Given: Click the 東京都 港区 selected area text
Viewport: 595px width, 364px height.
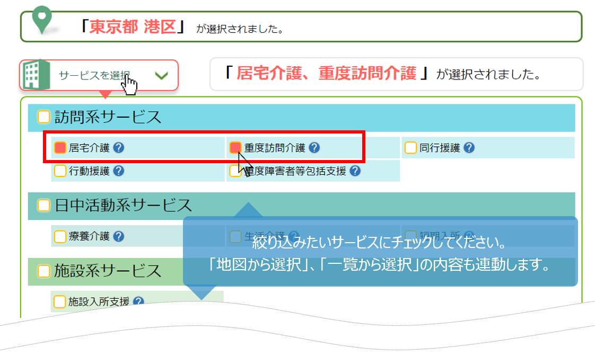Looking at the screenshot, I should point(133,27).
